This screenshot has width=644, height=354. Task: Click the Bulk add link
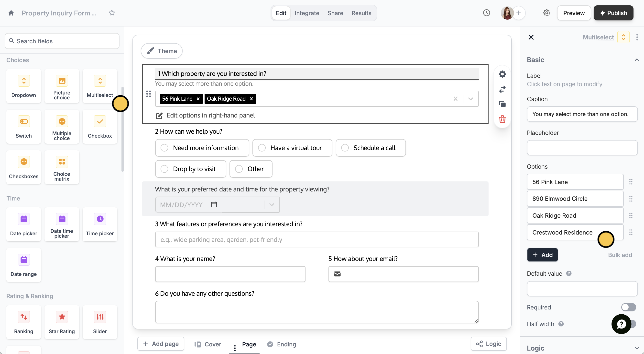coord(620,255)
